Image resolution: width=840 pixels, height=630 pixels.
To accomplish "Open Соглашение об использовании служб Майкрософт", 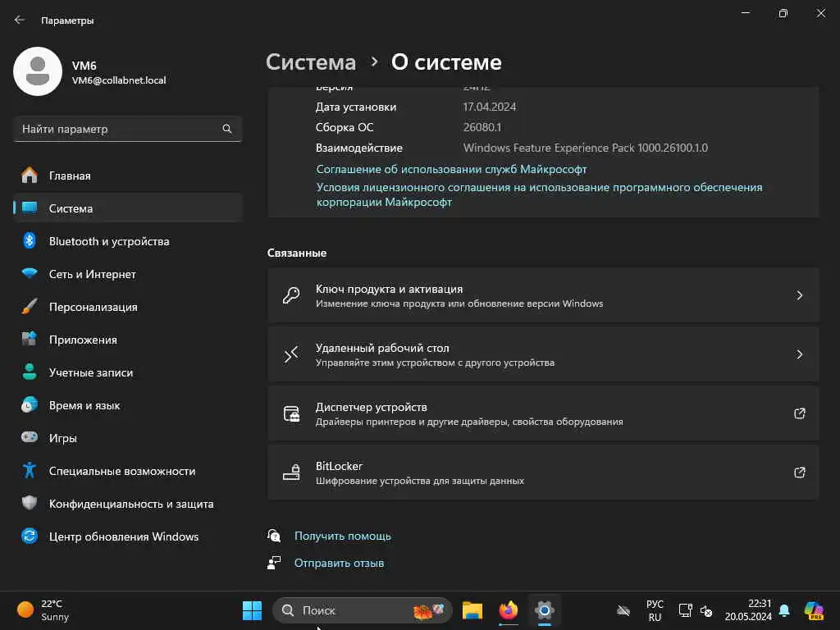I will pyautogui.click(x=451, y=169).
